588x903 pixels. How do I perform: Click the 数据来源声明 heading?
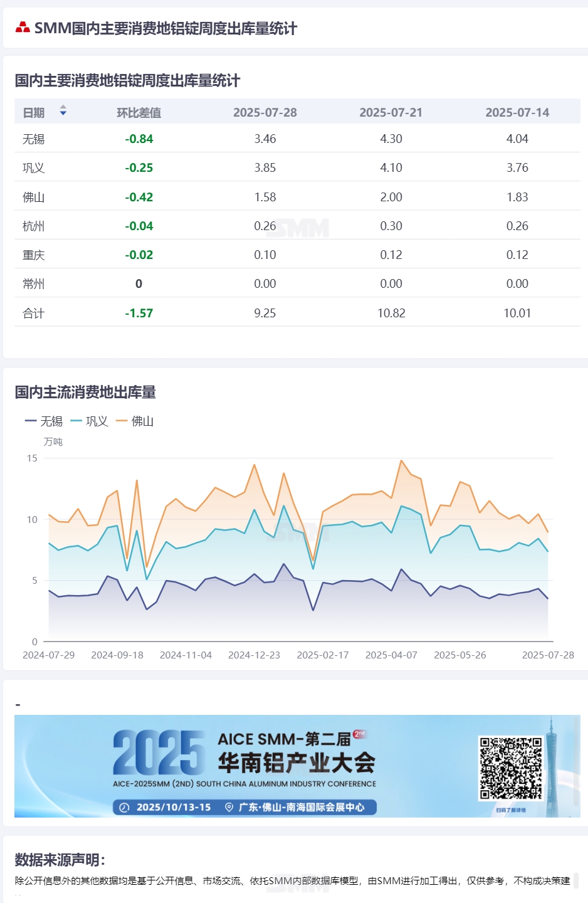[x=60, y=860]
